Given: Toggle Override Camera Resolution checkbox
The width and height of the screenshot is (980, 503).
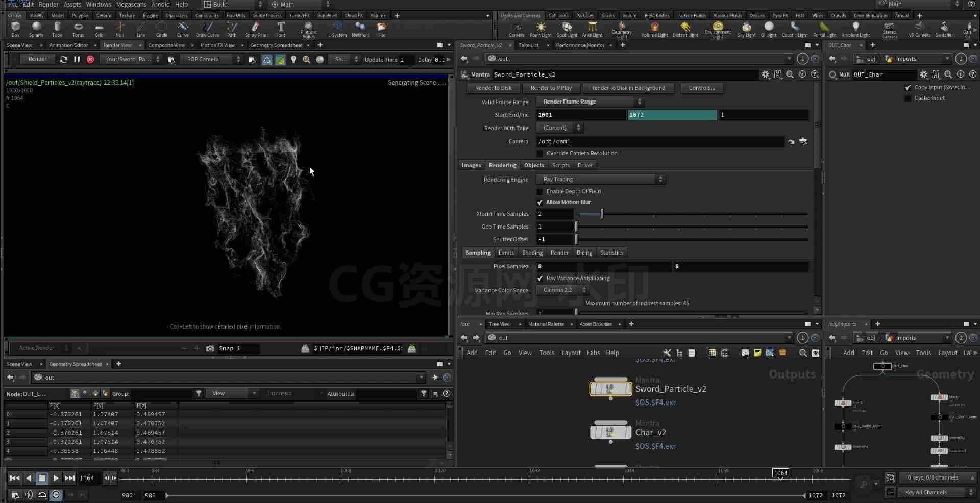Looking at the screenshot, I should pos(540,153).
